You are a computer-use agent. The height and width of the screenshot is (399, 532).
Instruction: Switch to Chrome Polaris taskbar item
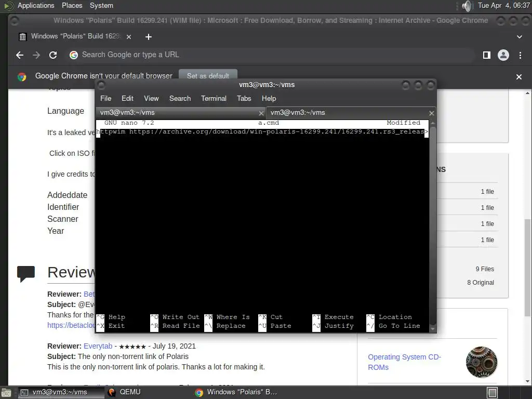[x=237, y=392]
